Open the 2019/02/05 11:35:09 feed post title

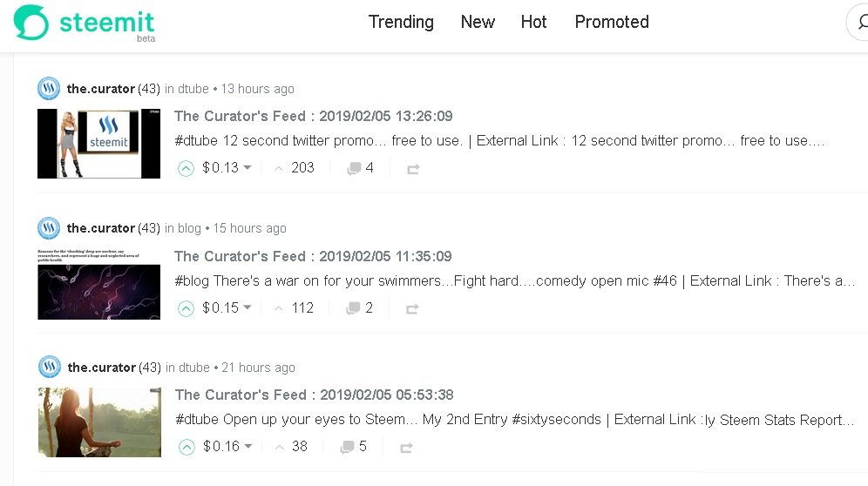pyautogui.click(x=314, y=256)
